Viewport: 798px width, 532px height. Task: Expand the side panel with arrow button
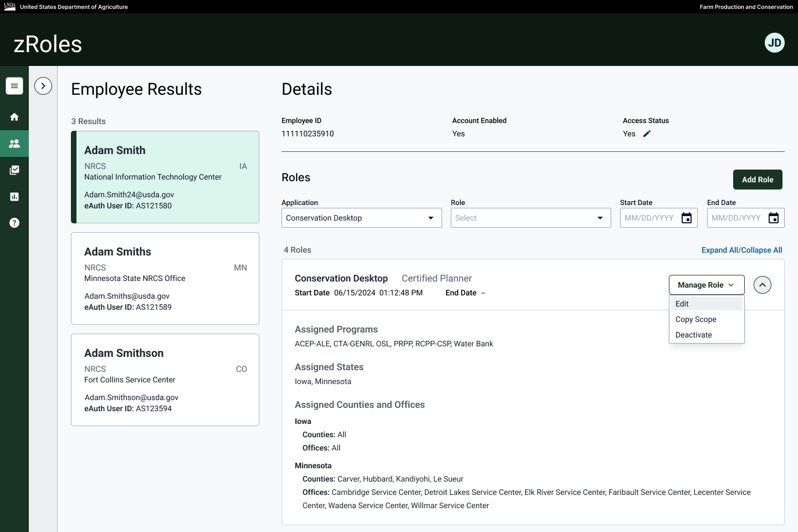(43, 86)
